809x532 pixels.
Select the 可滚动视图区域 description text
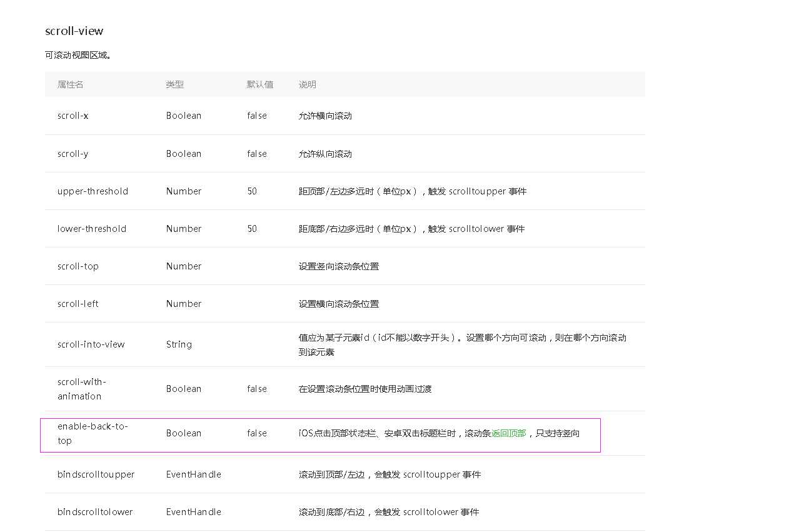(77, 54)
